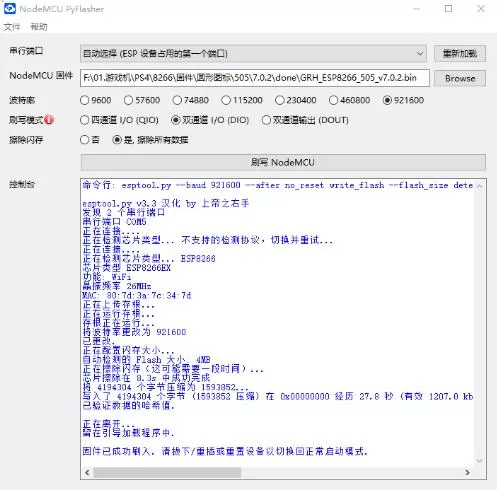The width and height of the screenshot is (497, 490).
Task: Click the esptool.py command line text
Action: (278, 185)
